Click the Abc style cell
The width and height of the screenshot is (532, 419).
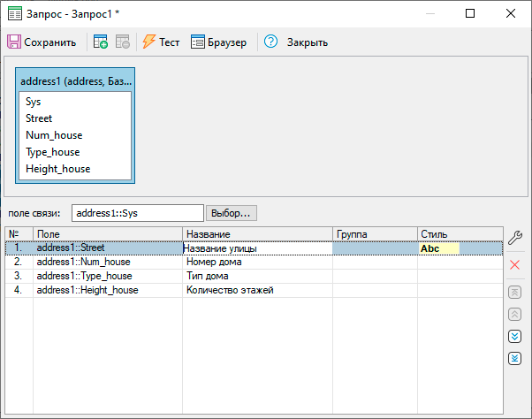tap(439, 248)
